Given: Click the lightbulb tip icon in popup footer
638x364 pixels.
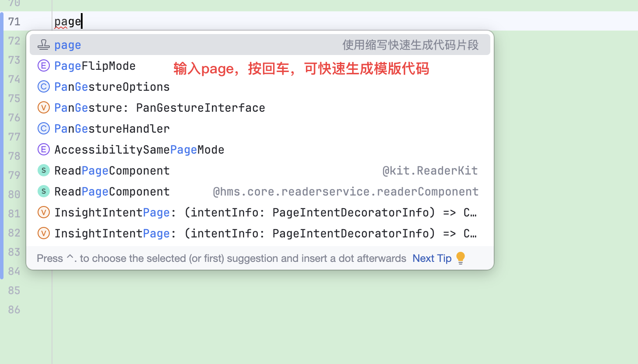Looking at the screenshot, I should (461, 258).
